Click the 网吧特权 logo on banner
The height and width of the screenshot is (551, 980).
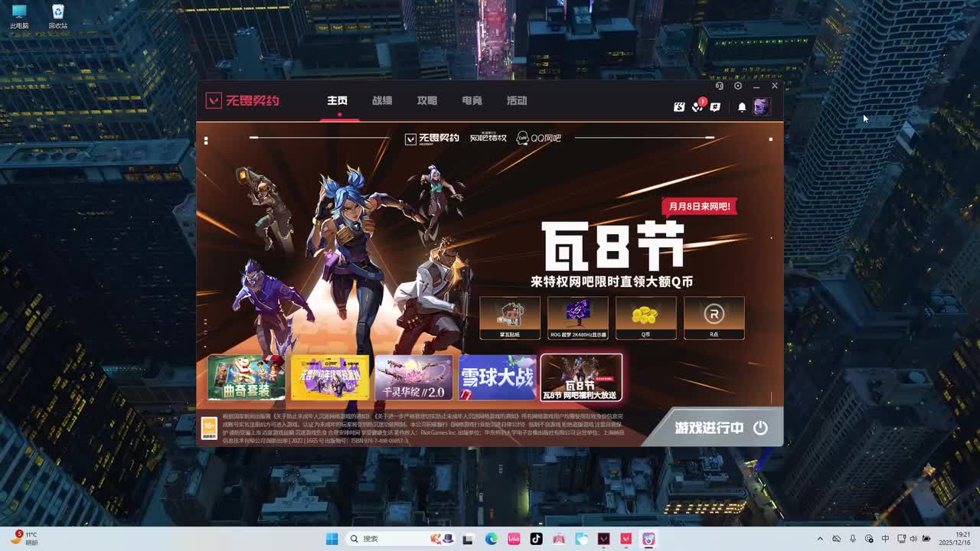coord(488,138)
